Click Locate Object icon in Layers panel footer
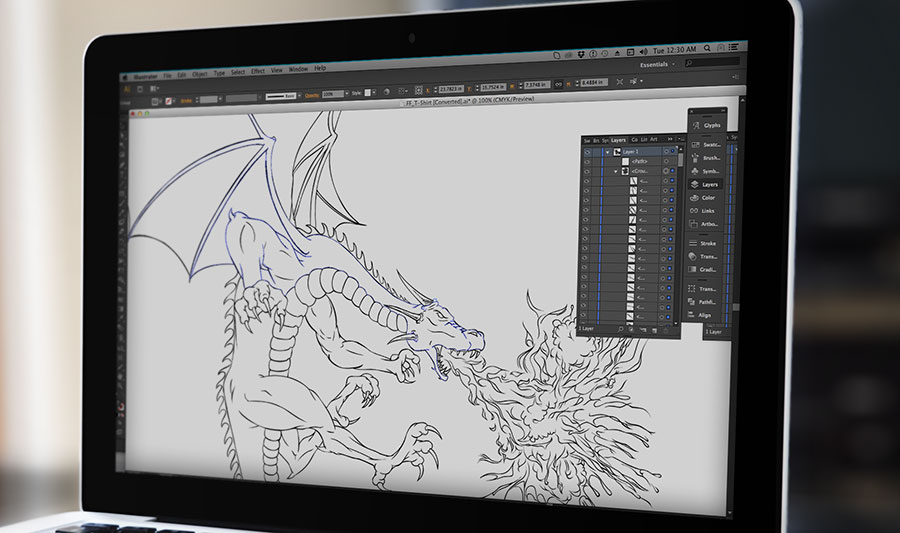The image size is (900, 533). point(620,329)
